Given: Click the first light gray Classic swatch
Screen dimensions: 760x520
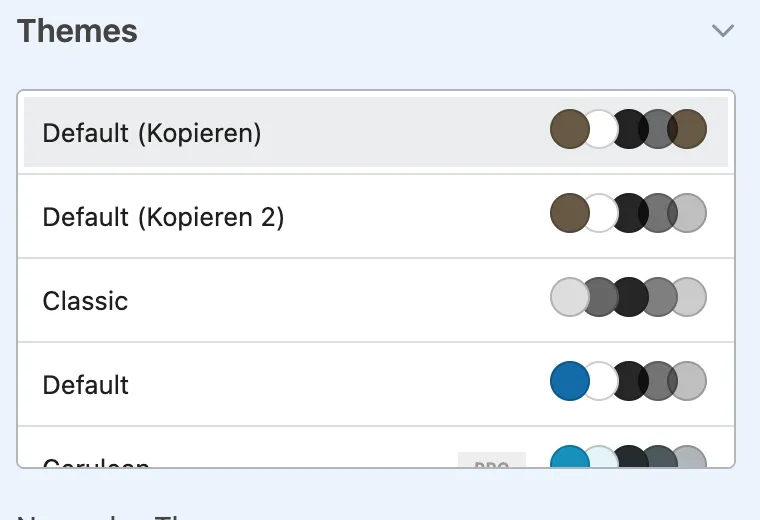Looking at the screenshot, I should (570, 297).
